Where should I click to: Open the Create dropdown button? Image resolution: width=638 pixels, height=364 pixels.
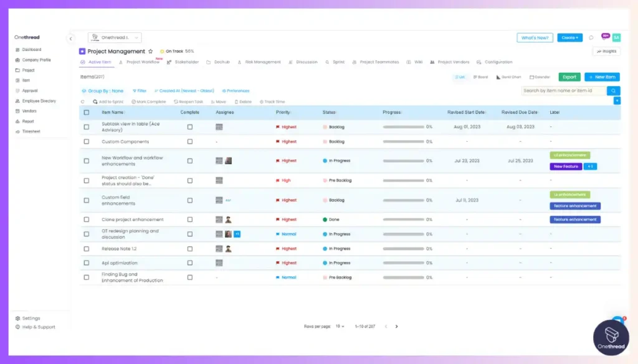click(x=569, y=38)
